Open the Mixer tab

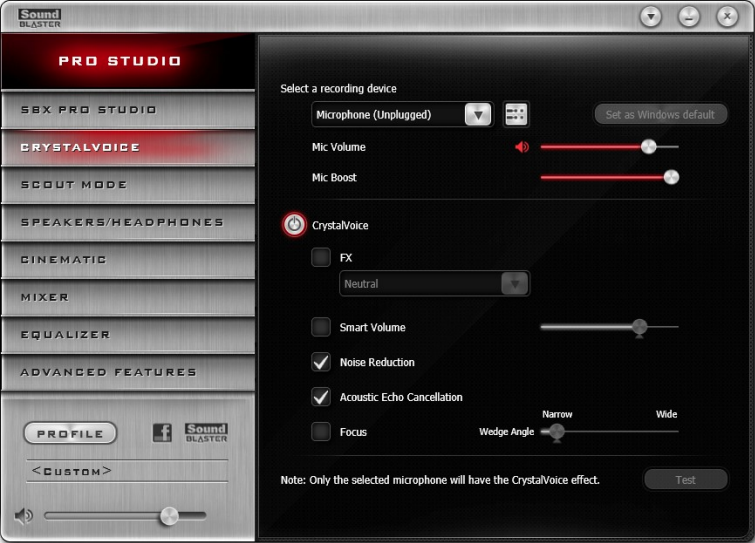tap(128, 297)
